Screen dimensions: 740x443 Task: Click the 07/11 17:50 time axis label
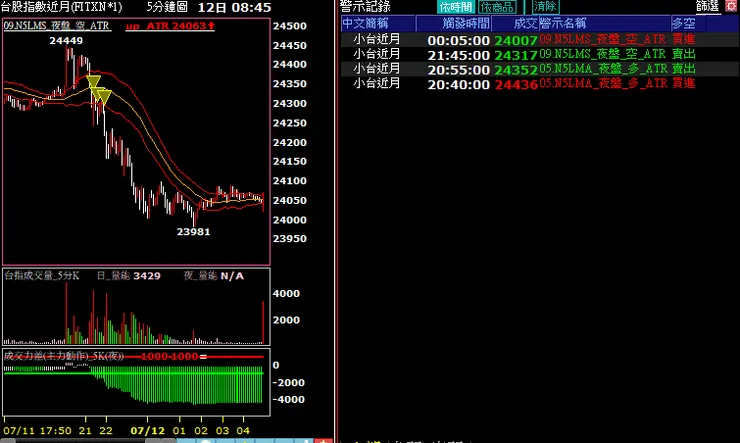click(37, 430)
